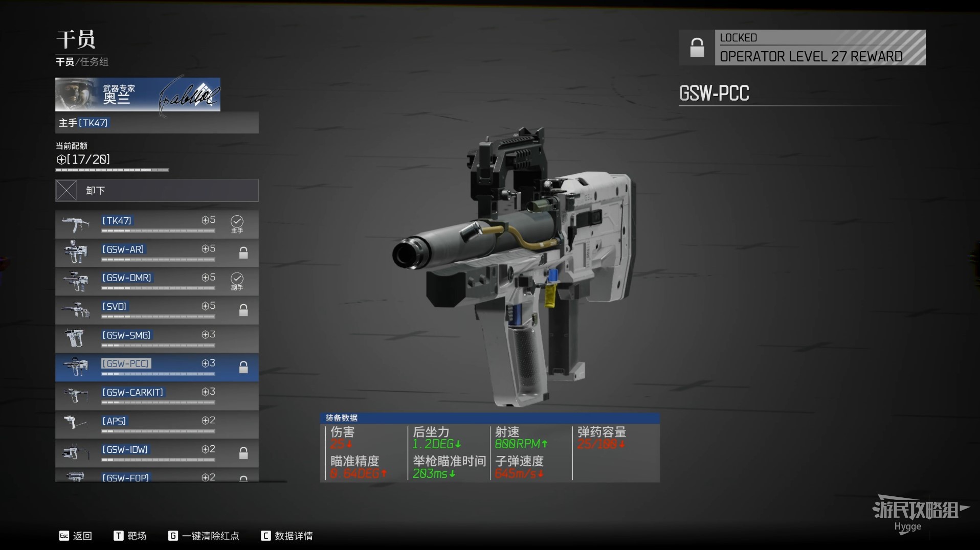
Task: Select the [GSW-IDW] list entry
Action: (x=157, y=453)
